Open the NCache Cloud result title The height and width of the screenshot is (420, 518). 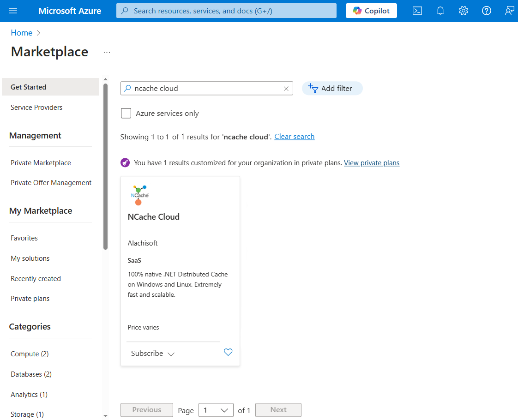pos(154,217)
